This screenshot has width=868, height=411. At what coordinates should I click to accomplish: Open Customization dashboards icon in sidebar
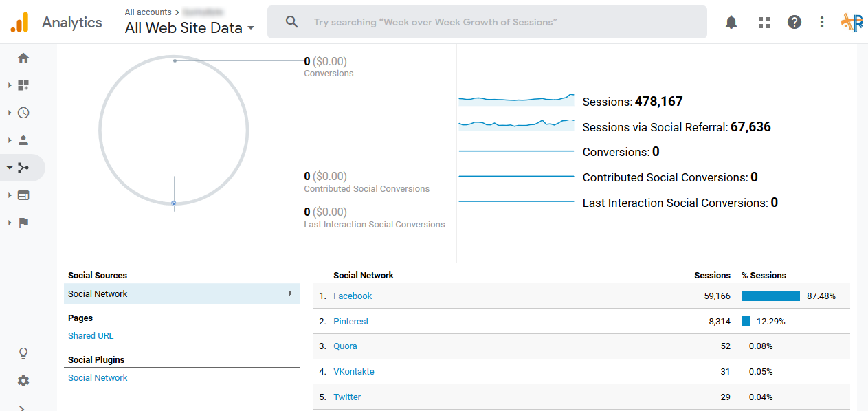(x=23, y=85)
